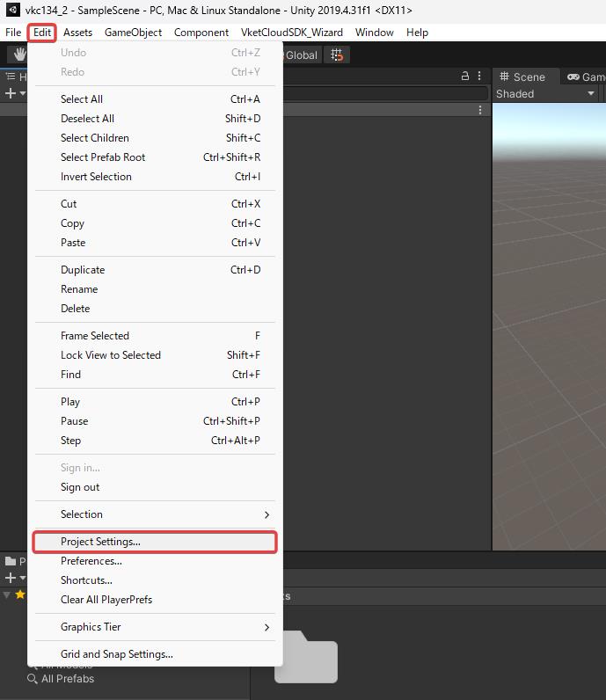Click Clear All PlayerPrefs menu entry
The width and height of the screenshot is (606, 700).
pyautogui.click(x=106, y=600)
